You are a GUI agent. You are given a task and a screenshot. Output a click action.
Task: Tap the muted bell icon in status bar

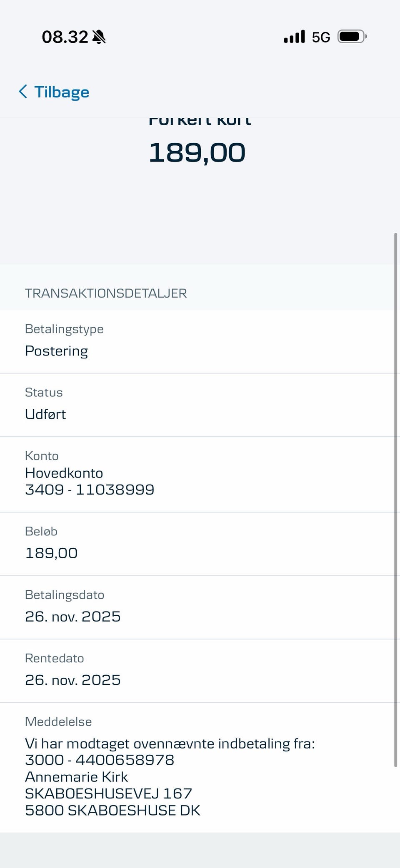99,37
